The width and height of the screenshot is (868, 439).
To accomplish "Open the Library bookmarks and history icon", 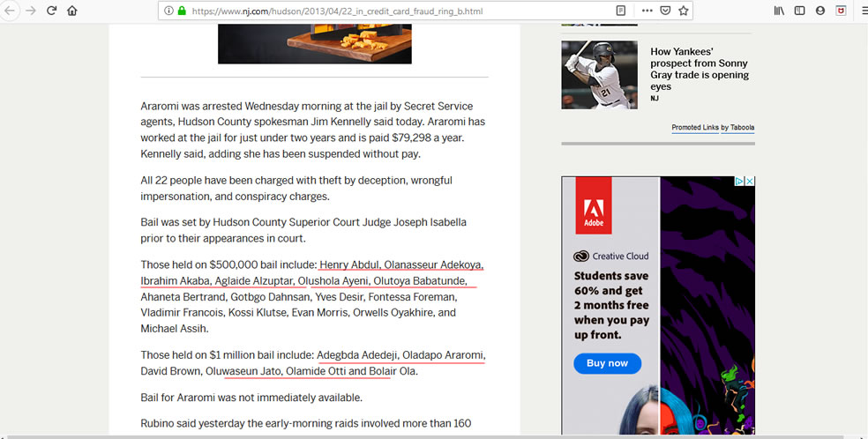I will point(779,11).
